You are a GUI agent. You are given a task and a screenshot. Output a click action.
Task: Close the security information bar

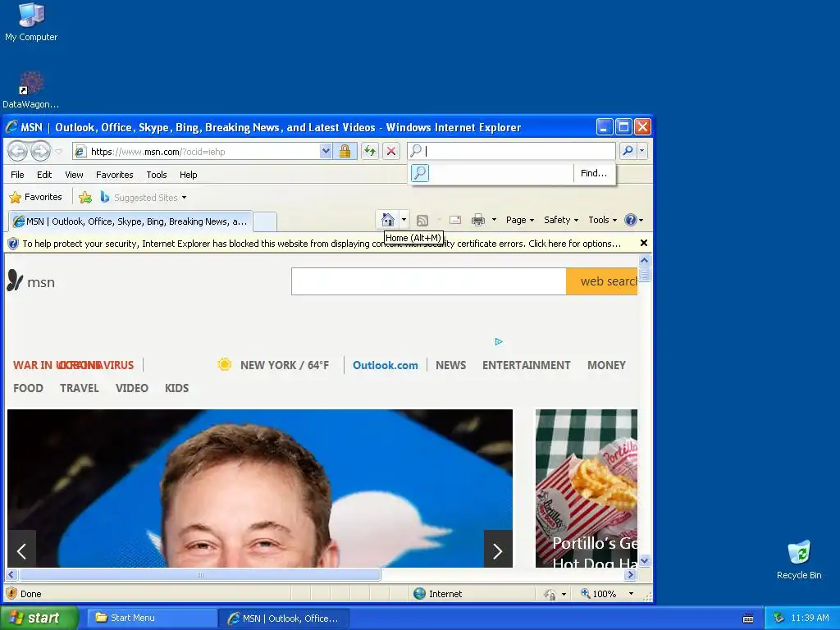click(x=644, y=243)
